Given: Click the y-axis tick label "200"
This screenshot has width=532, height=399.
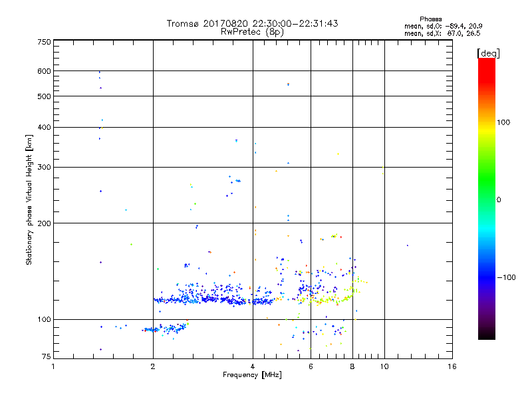Looking at the screenshot, I should (x=44, y=223).
